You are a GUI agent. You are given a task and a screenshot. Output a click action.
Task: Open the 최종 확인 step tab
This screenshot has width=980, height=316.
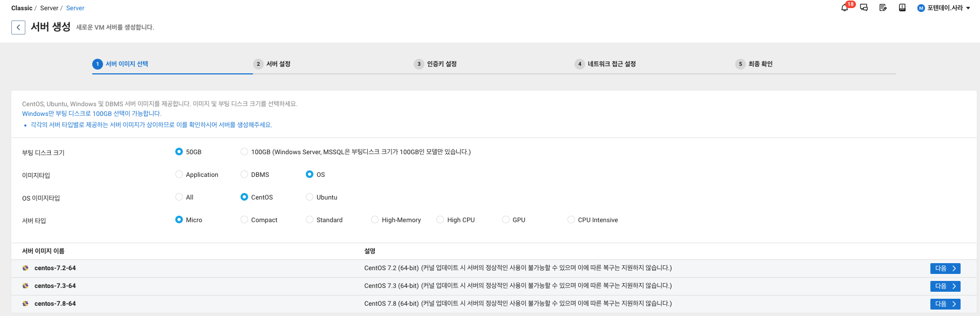pyautogui.click(x=760, y=64)
